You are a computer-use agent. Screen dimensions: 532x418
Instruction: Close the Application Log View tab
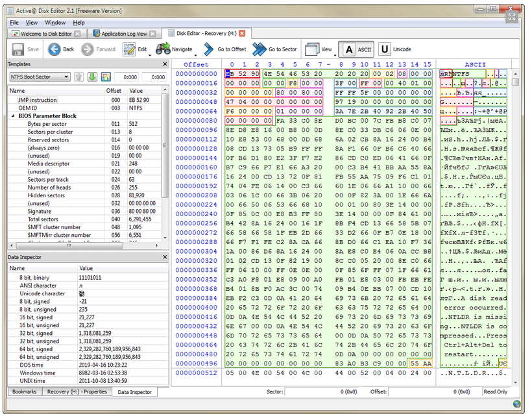pyautogui.click(x=153, y=34)
